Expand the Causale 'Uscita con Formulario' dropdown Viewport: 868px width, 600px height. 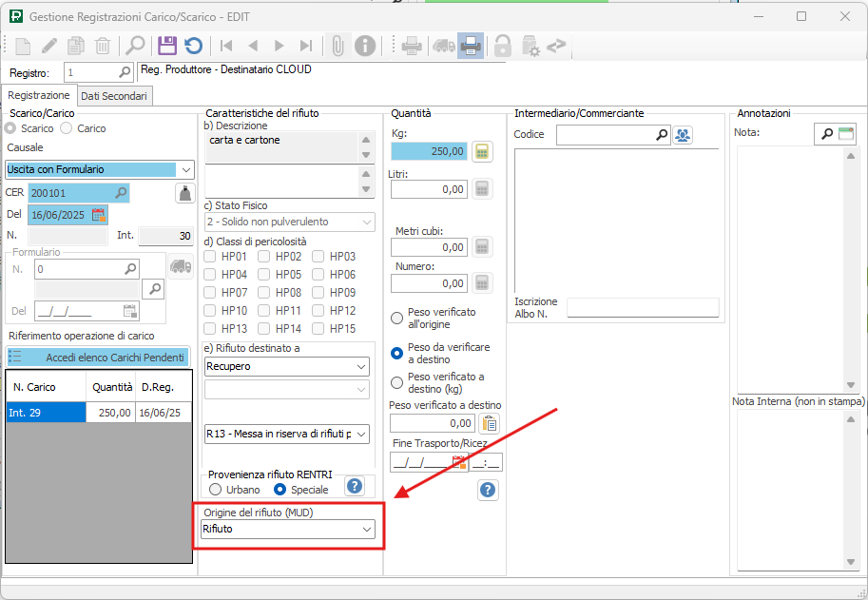click(100, 169)
